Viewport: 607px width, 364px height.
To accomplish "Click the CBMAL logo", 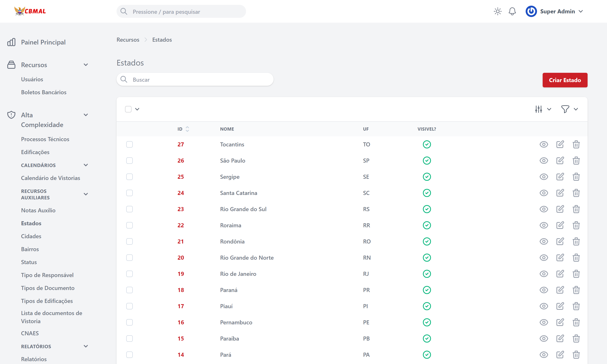I will [x=30, y=11].
